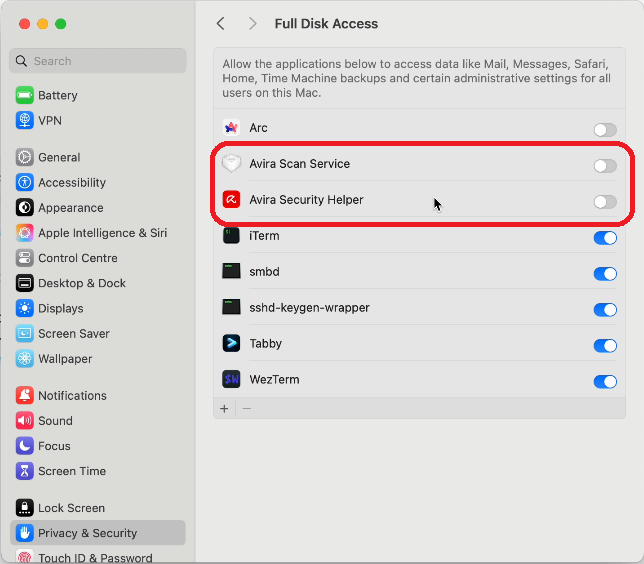Click the Control Centre icon
Screen dimensions: 644x564
(x=25, y=258)
